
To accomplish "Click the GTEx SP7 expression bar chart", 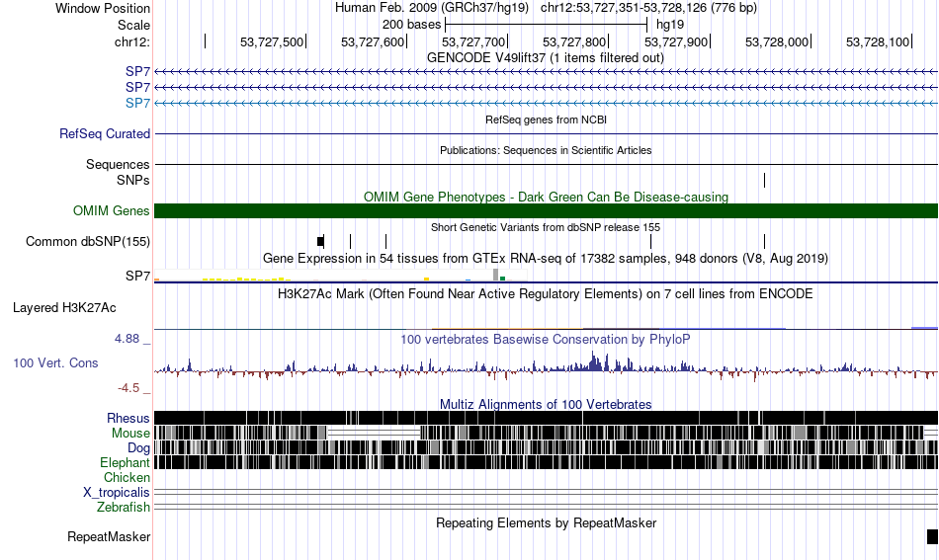I will click(341, 276).
